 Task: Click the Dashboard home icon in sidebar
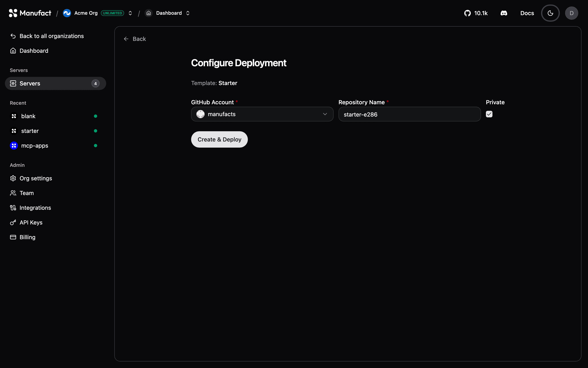(13, 51)
